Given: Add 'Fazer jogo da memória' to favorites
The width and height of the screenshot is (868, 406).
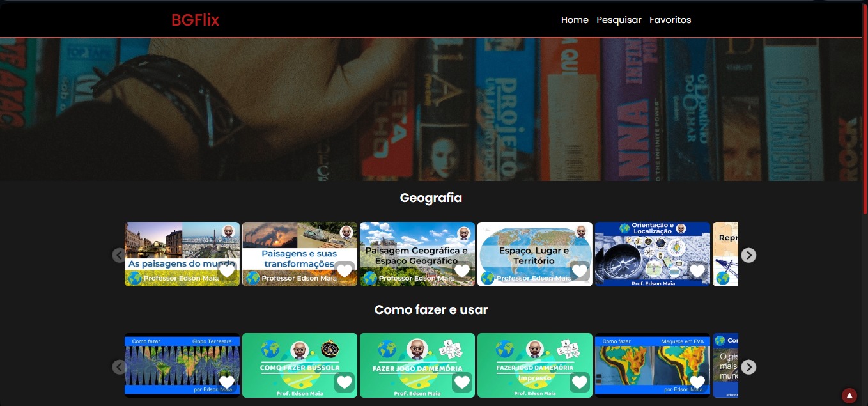Looking at the screenshot, I should click(x=462, y=382).
